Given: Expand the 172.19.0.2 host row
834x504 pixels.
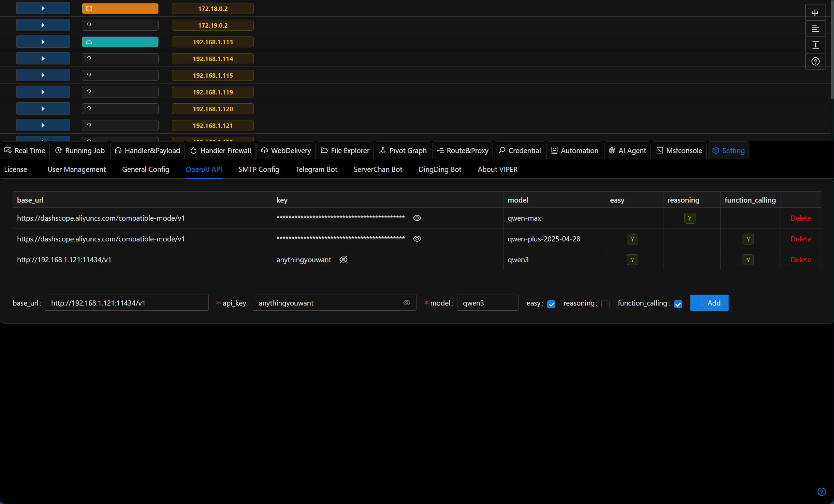Looking at the screenshot, I should (43, 25).
